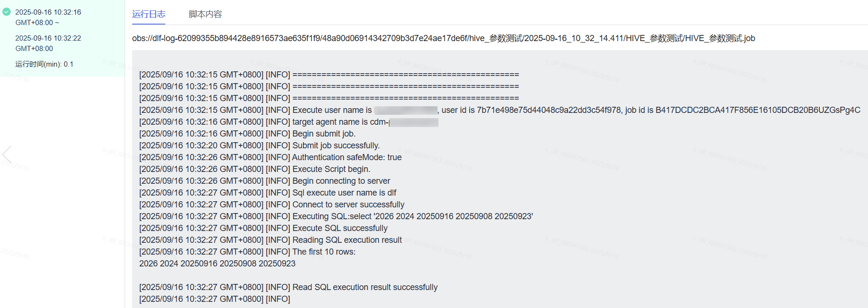Screen dimensions: 868x308
Task: Click the 'Begin connecting to server' line
Action: point(341,181)
